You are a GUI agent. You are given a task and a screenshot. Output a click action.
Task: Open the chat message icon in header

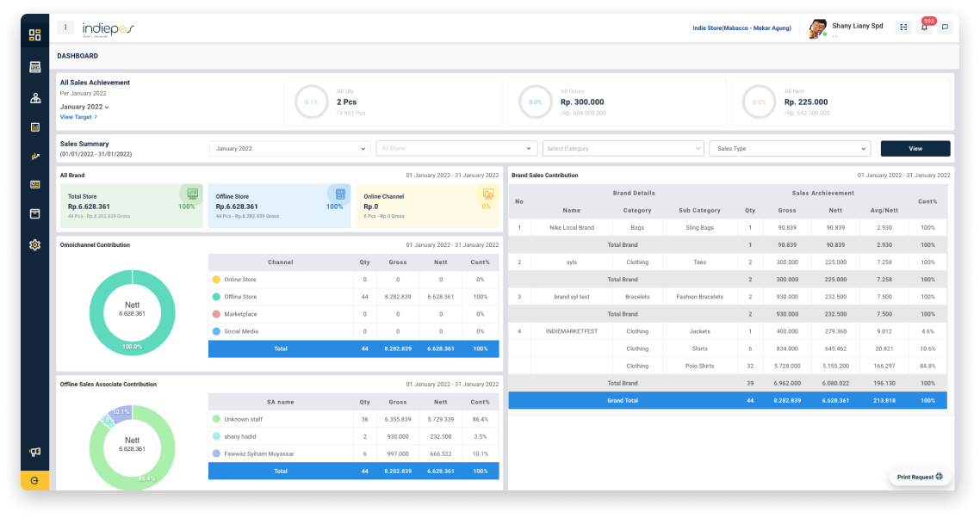[x=945, y=28]
